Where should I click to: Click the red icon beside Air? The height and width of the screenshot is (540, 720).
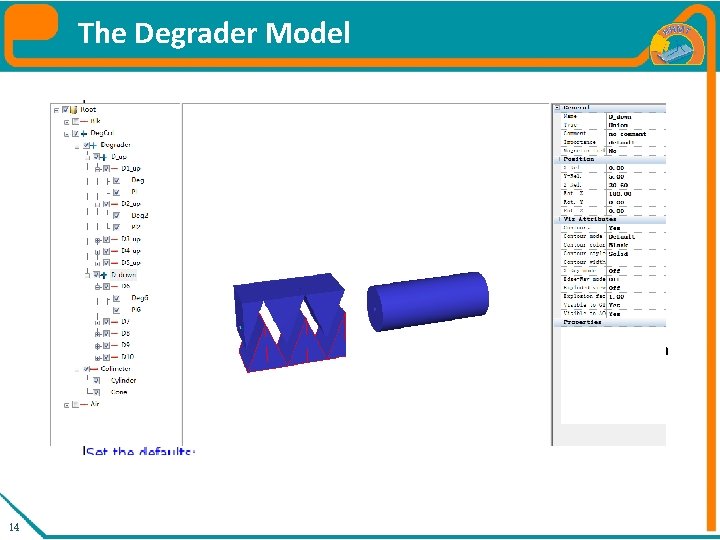(x=84, y=405)
